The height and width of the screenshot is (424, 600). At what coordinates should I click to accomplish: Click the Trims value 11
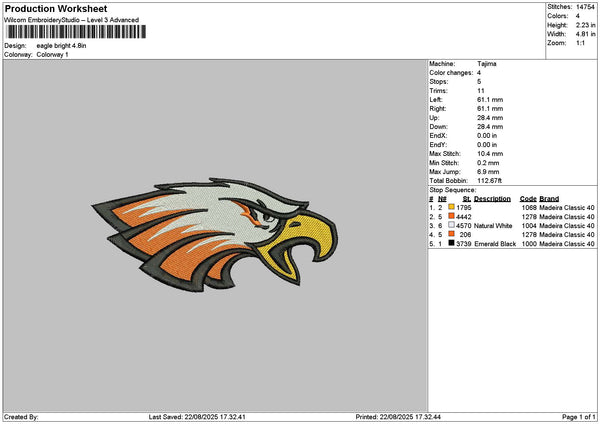pos(481,91)
